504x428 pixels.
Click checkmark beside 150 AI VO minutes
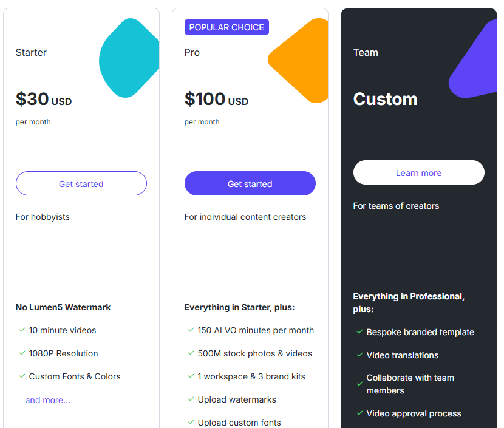191,330
